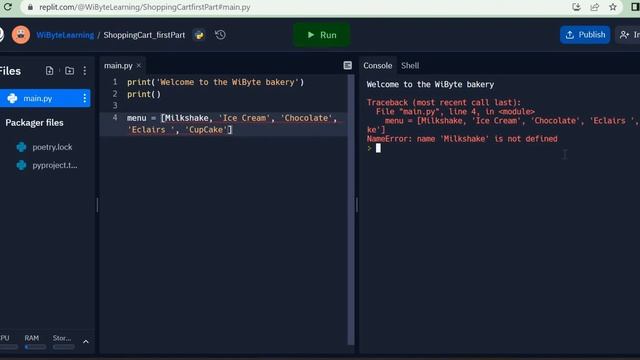Click the Storage usage bar
Image resolution: width=640 pixels, height=360 pixels.
[x=64, y=347]
